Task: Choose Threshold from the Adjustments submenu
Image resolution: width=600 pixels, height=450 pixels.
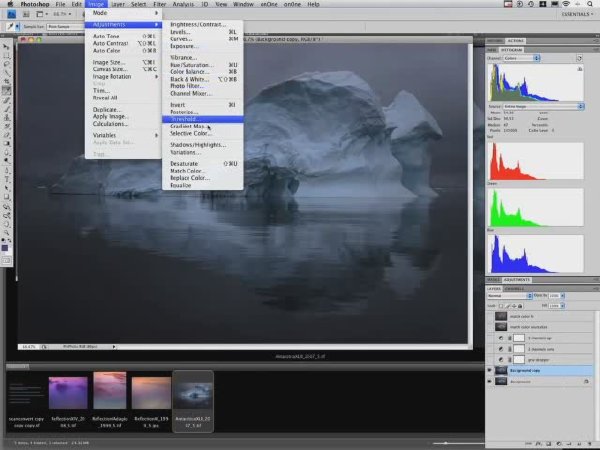Action: pos(203,119)
